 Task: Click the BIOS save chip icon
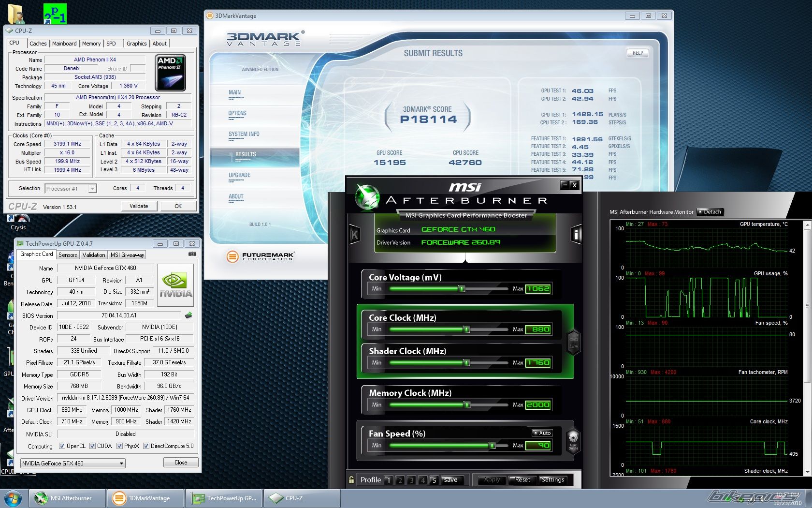pyautogui.click(x=188, y=315)
